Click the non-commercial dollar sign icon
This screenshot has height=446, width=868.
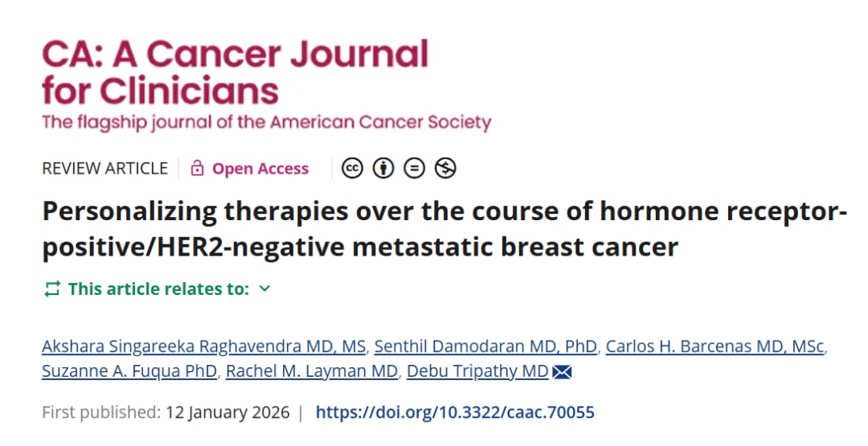click(x=445, y=168)
